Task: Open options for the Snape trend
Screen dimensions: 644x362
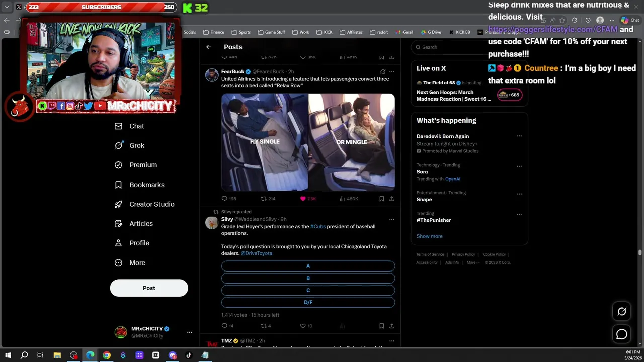Action: pos(519,194)
